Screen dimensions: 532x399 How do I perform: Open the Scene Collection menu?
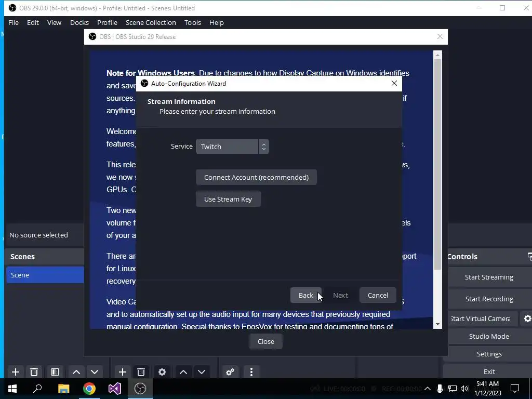click(151, 23)
